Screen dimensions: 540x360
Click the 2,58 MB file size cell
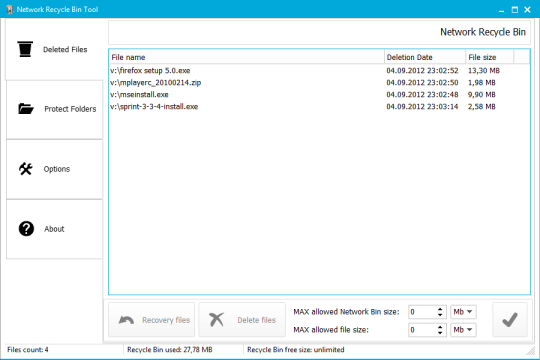coord(481,106)
